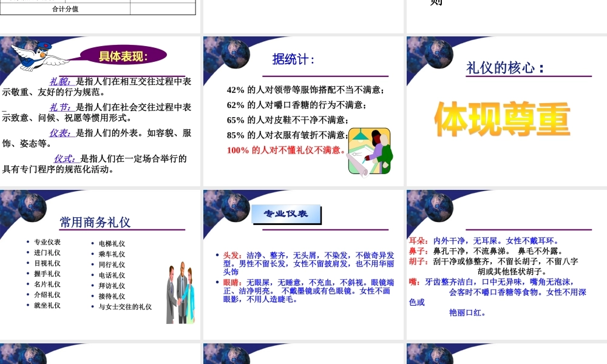This screenshot has width=607, height=364.
Task: Click the 拜访礼仪 bullet item
Action: [112, 286]
